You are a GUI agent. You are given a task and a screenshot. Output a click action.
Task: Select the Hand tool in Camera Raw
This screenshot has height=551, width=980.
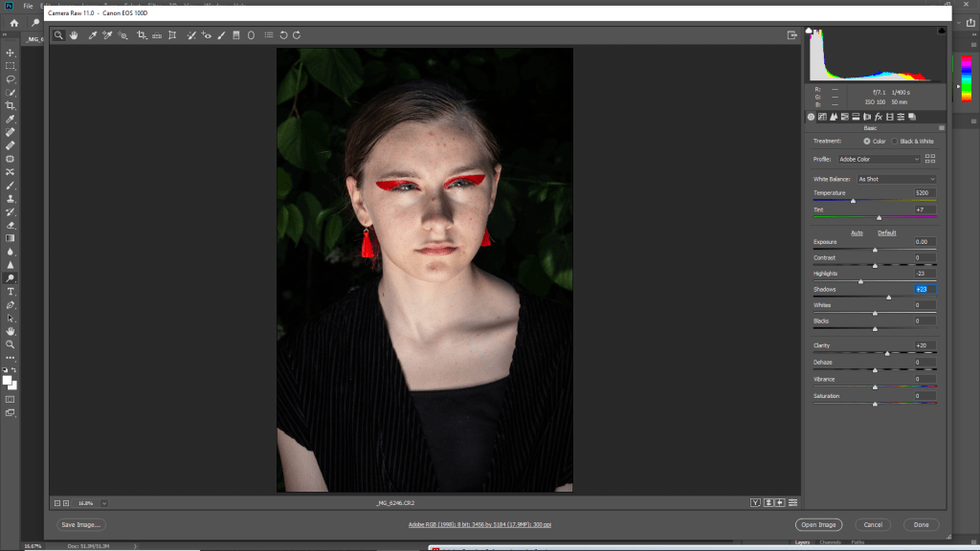click(x=74, y=35)
